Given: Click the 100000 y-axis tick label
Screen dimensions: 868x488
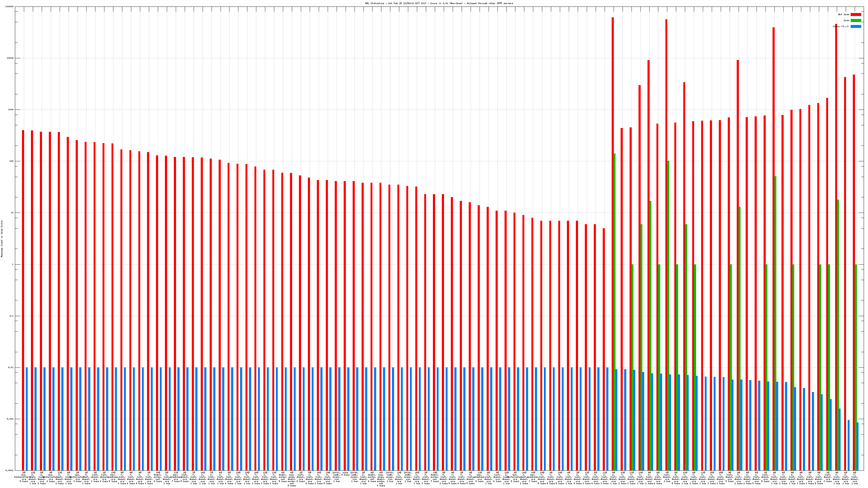Looking at the screenshot, I should pyautogui.click(x=10, y=7).
